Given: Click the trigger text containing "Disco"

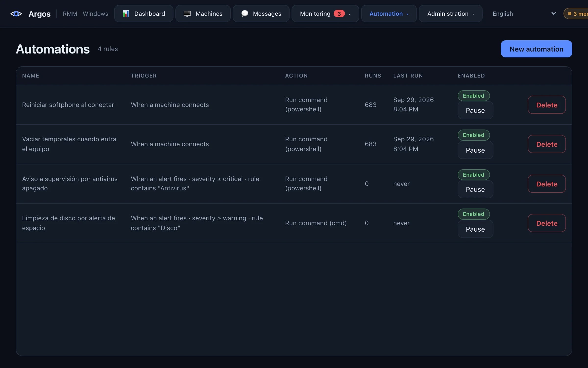Looking at the screenshot, I should [197, 223].
